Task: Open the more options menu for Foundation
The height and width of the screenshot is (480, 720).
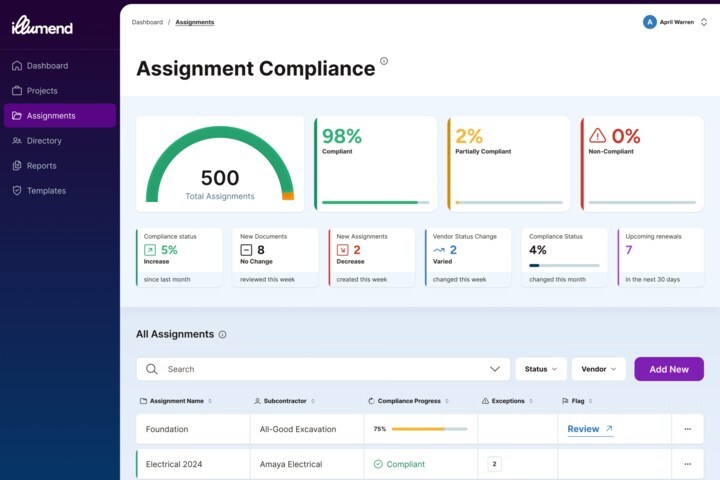Action: (687, 429)
